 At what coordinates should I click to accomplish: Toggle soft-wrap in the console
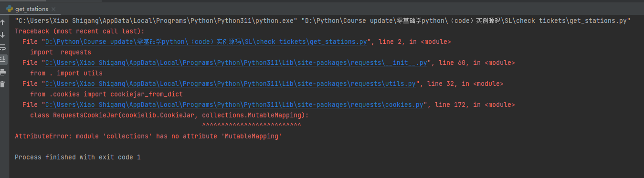point(3,47)
